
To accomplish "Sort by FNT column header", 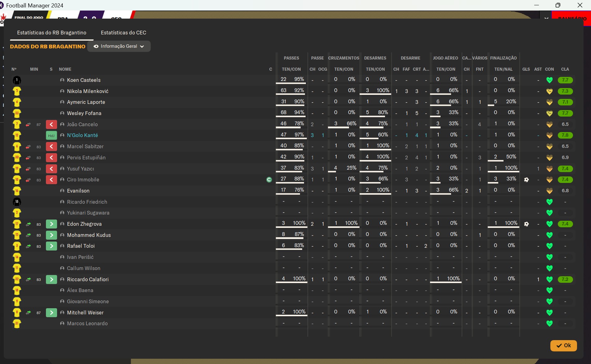I will pyautogui.click(x=480, y=69).
